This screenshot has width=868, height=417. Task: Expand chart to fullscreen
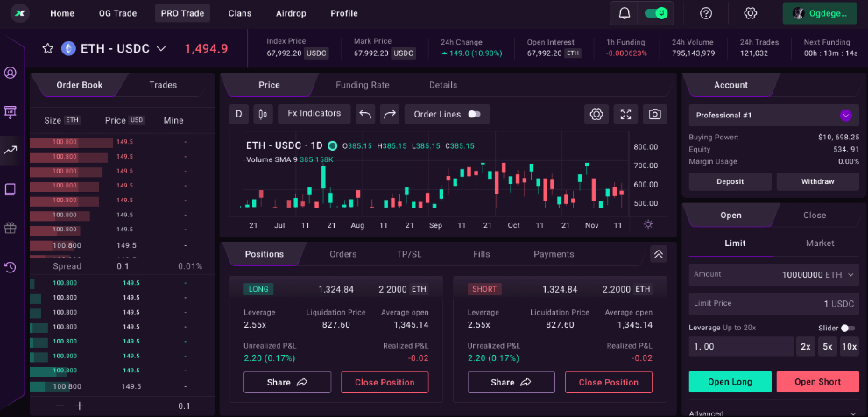point(625,114)
